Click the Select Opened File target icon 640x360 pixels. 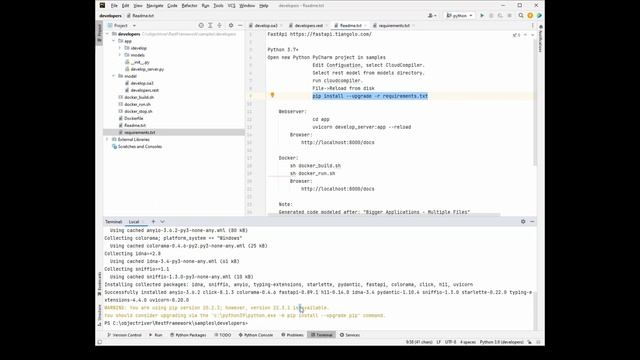pos(201,25)
